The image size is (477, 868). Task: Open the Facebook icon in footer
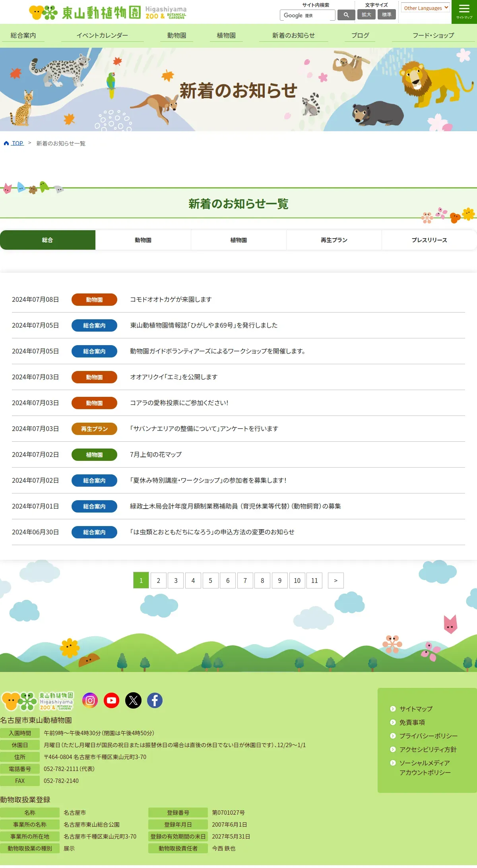155,700
